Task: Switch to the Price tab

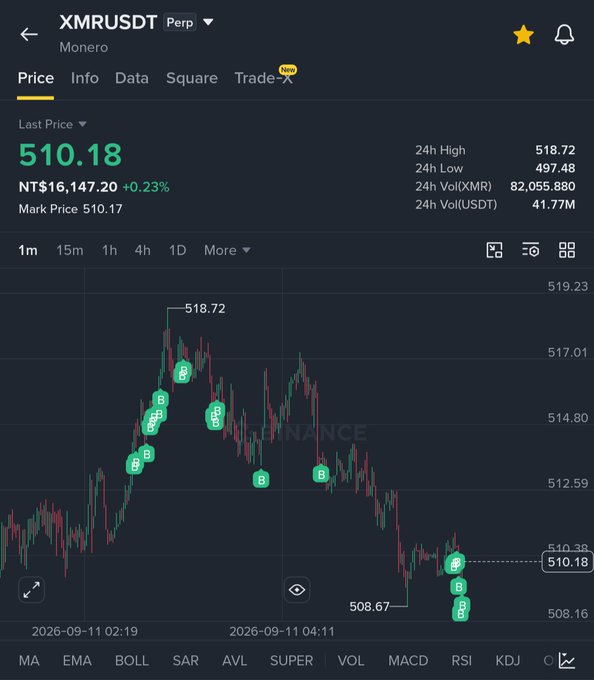Action: click(x=36, y=78)
